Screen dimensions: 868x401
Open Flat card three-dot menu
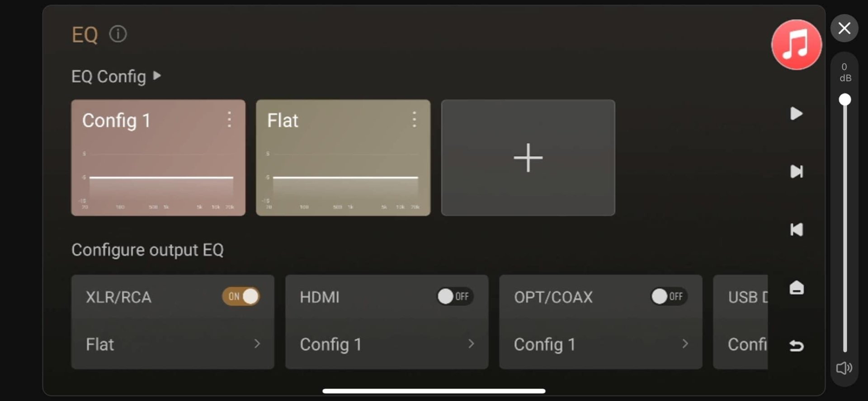coord(414,120)
